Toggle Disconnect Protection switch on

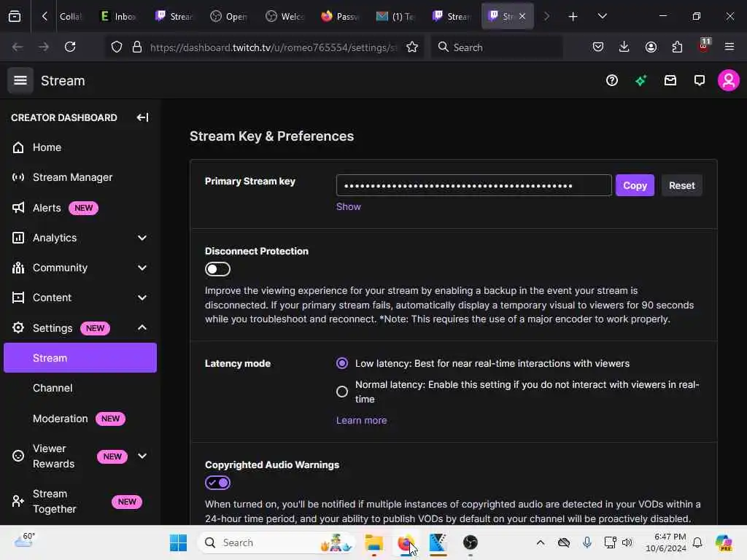(x=217, y=269)
